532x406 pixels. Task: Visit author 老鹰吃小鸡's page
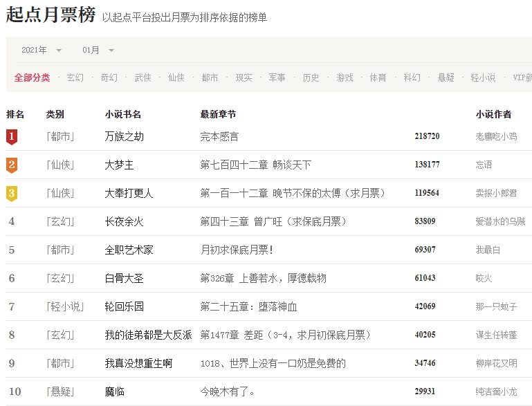coord(496,137)
